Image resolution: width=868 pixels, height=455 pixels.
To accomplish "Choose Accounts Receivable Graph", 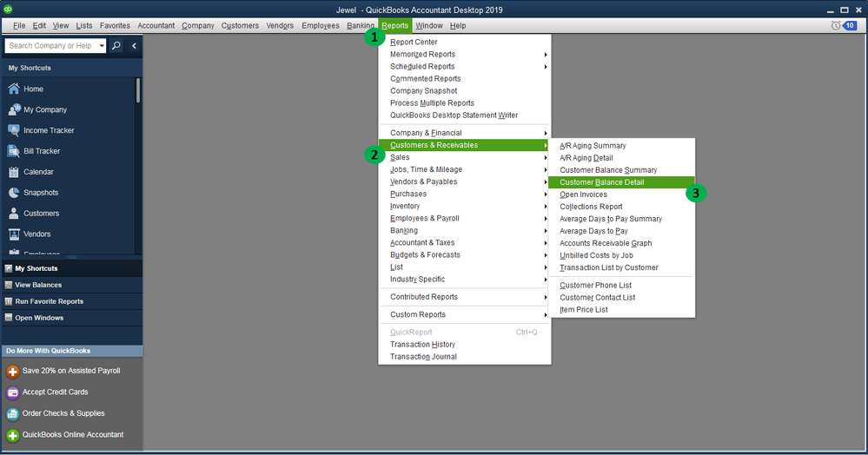I will point(621,243).
